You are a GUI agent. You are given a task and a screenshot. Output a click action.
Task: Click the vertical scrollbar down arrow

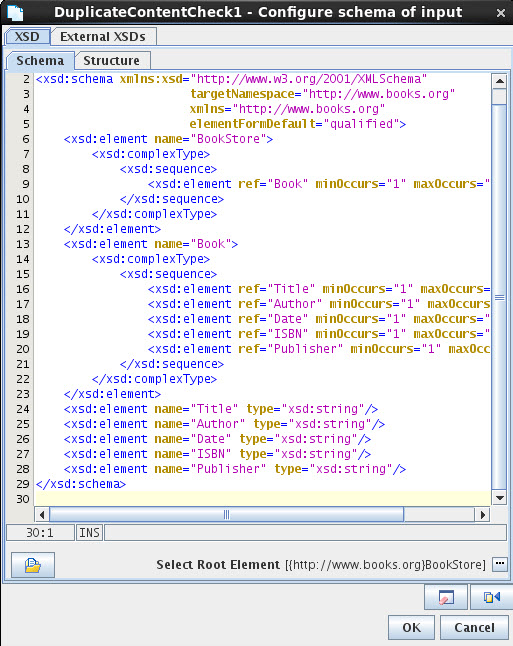coord(499,498)
